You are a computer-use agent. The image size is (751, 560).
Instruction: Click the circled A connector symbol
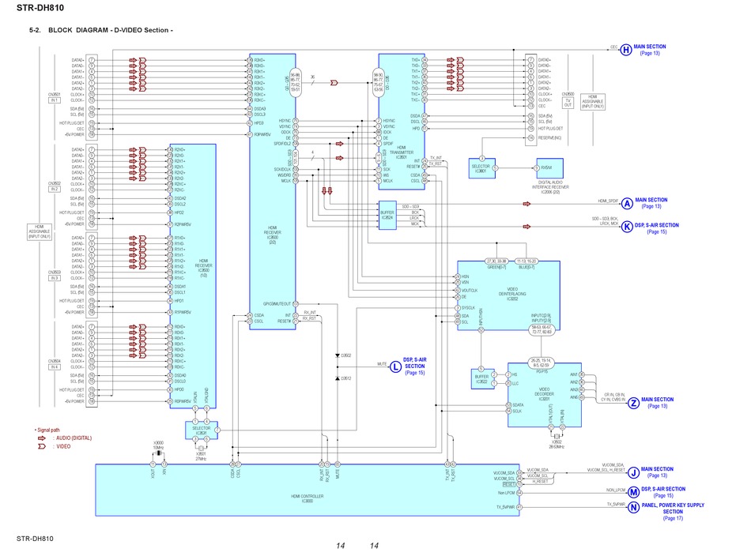point(627,204)
